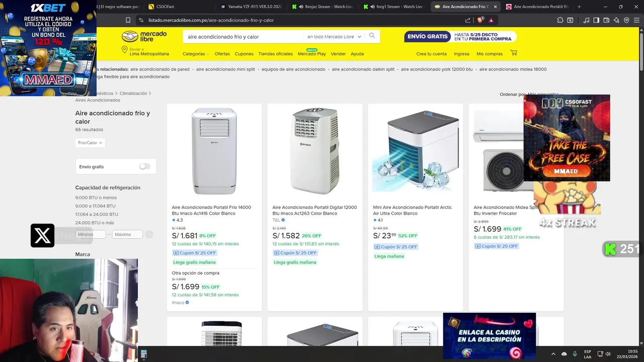Open the Cupones menu item

244,54
